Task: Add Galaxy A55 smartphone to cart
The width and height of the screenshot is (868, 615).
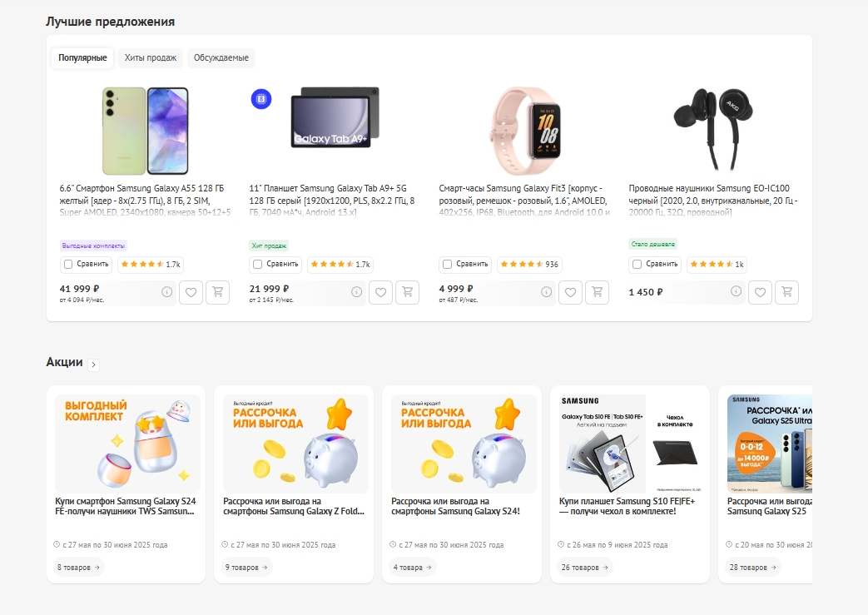Action: click(218, 293)
